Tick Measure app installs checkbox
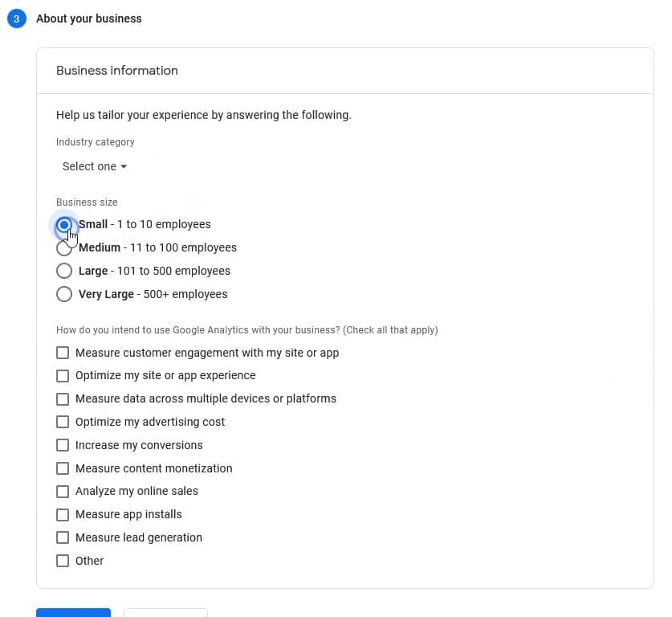This screenshot has height=617, width=672. [x=63, y=514]
